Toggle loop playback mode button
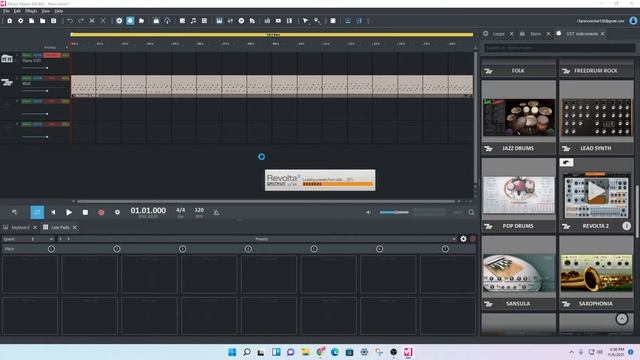Viewport: 640px width, 360px height. coord(37,212)
